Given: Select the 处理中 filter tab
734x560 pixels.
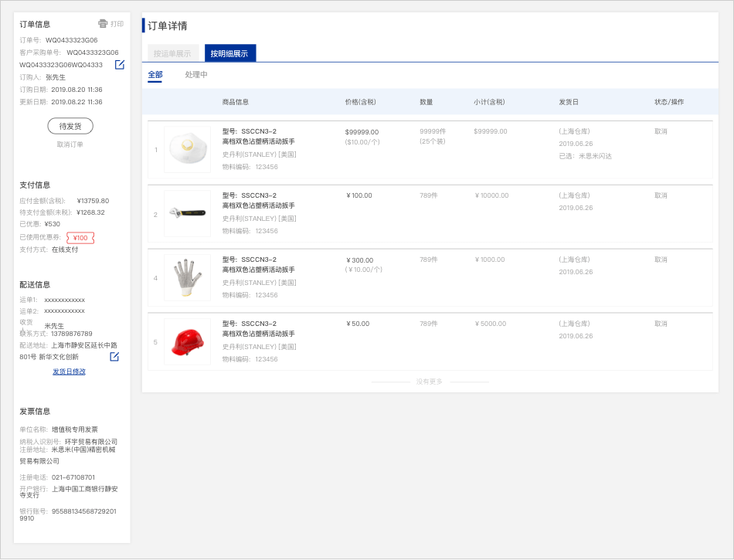Looking at the screenshot, I should [x=196, y=75].
